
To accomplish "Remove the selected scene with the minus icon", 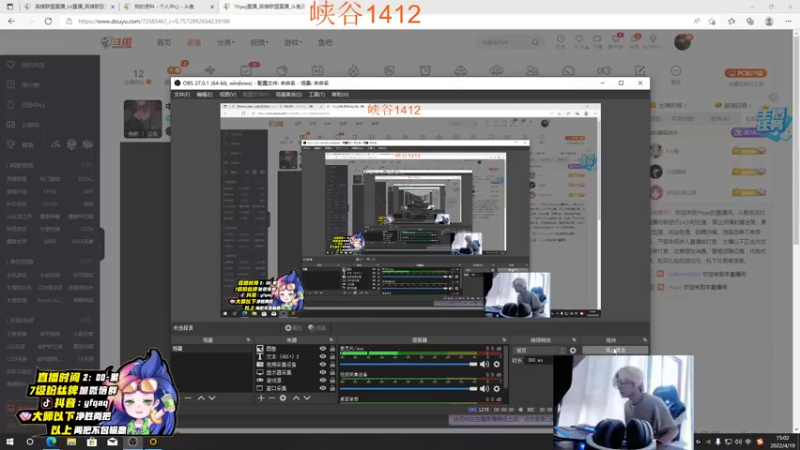I will point(188,398).
